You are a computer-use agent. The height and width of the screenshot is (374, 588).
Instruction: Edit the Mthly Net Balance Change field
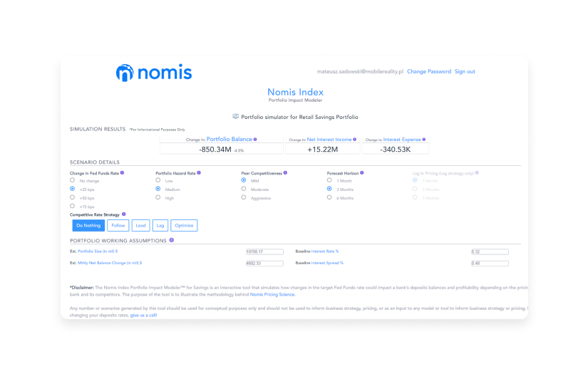click(x=264, y=264)
